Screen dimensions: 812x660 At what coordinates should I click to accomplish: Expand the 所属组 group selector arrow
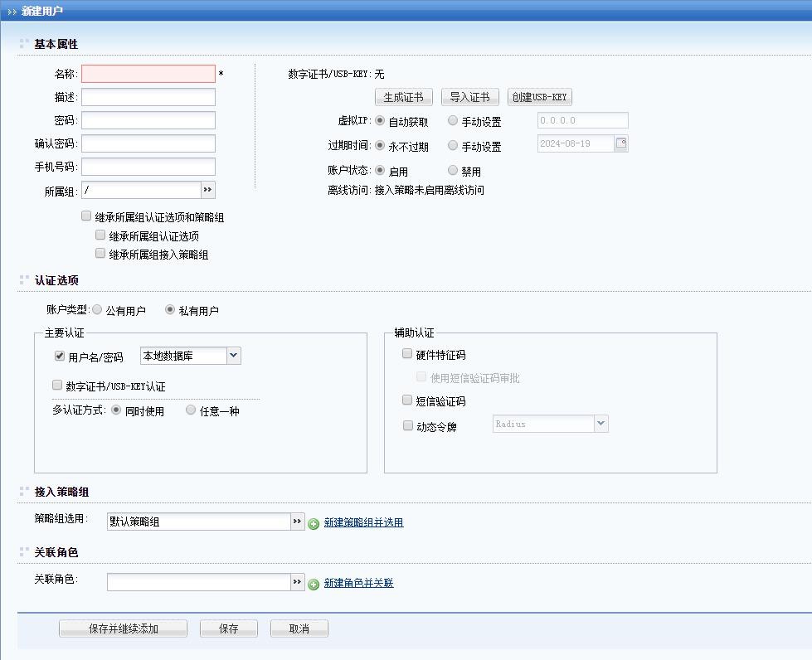tap(207, 190)
